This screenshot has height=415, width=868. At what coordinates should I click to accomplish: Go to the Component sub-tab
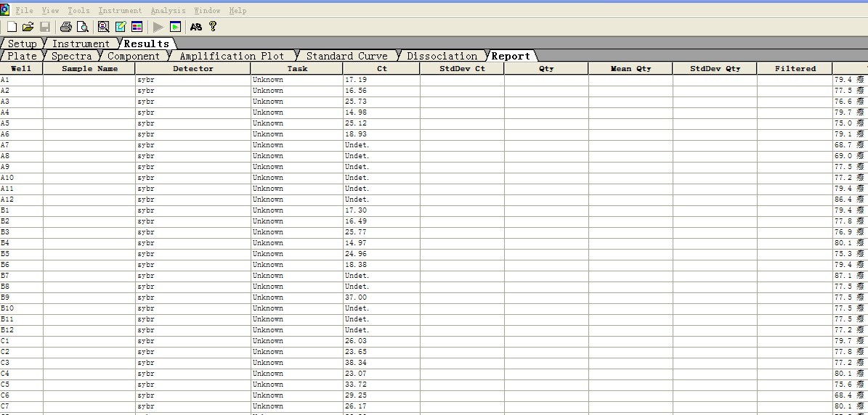point(134,56)
